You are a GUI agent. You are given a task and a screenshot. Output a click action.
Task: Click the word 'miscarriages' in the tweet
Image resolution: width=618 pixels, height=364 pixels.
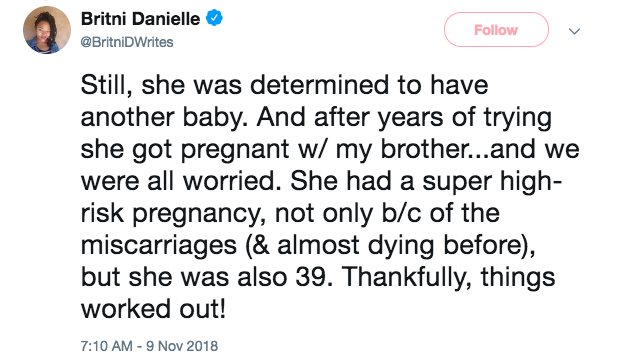pyautogui.click(x=159, y=245)
